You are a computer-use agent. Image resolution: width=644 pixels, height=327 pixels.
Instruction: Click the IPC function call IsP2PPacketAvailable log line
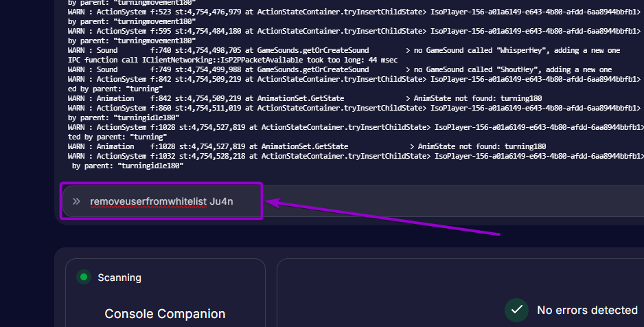tap(233, 60)
